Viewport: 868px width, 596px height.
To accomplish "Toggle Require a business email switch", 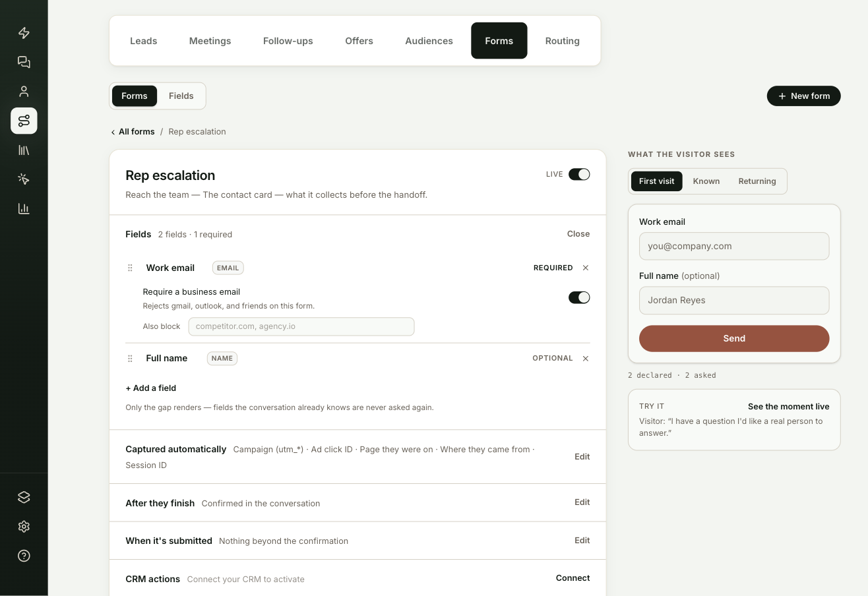I will coord(579,297).
